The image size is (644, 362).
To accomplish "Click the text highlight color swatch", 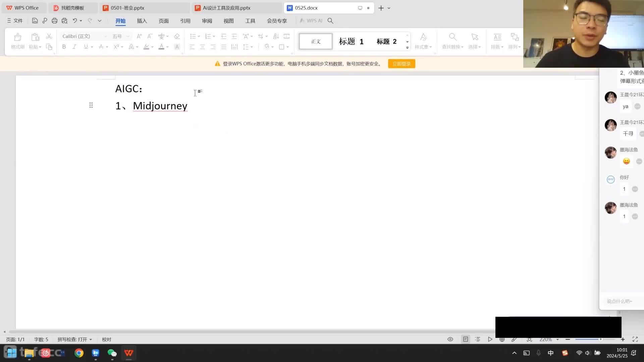I will click(146, 47).
